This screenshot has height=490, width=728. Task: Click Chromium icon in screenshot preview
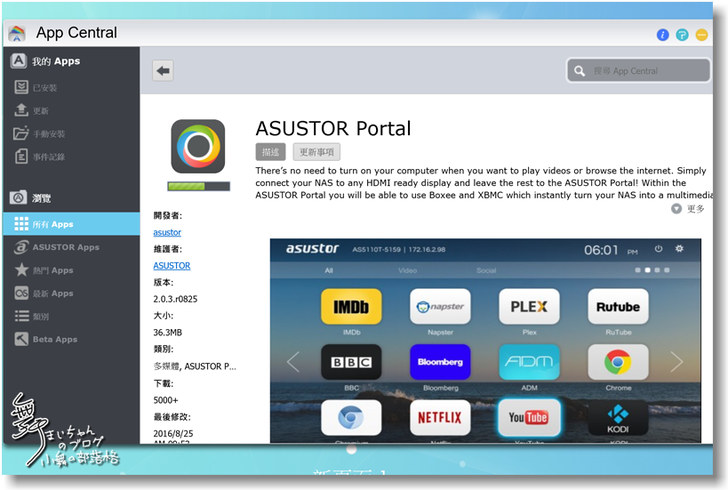click(x=351, y=418)
